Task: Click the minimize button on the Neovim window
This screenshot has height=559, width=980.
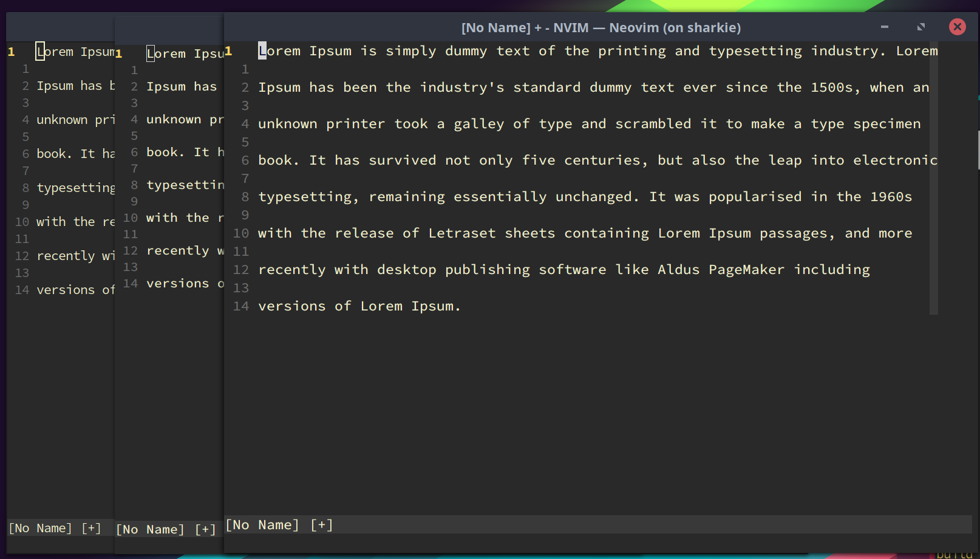Action: tap(884, 27)
